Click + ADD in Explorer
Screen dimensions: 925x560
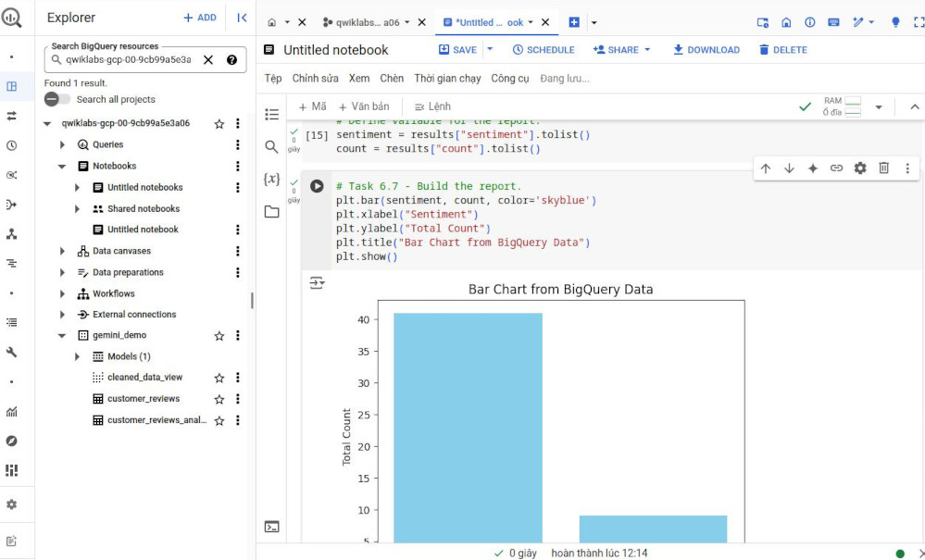pyautogui.click(x=200, y=18)
